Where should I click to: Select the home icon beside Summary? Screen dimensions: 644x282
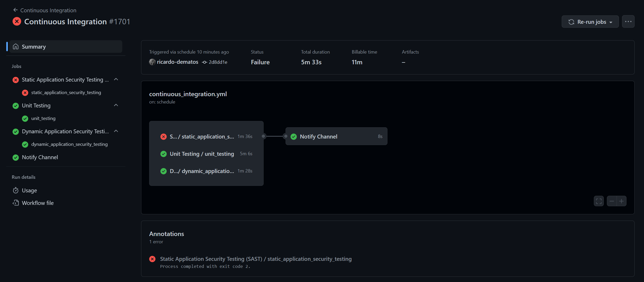(16, 46)
